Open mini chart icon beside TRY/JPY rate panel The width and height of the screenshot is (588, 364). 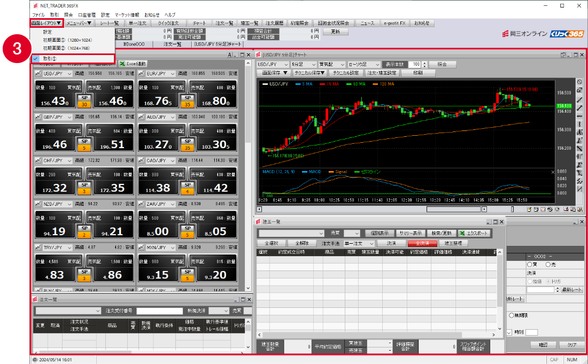pos(38,248)
